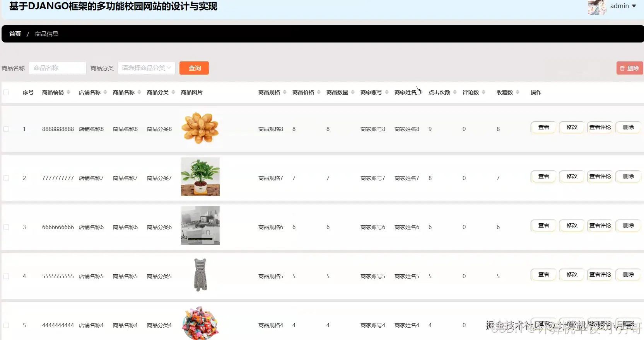The height and width of the screenshot is (340, 644).
Task: Delete the 商品名称8 row
Action: (629, 127)
